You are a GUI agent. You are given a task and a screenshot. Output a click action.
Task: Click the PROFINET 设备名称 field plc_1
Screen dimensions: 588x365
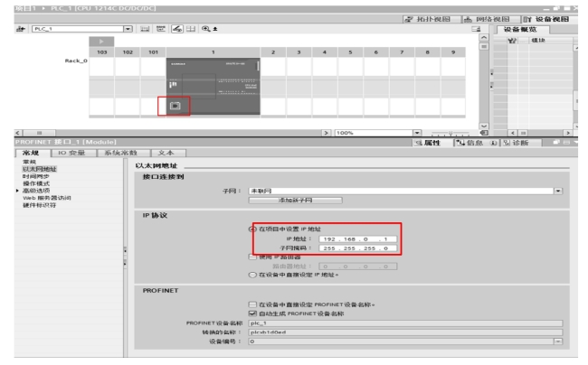pyautogui.click(x=405, y=323)
